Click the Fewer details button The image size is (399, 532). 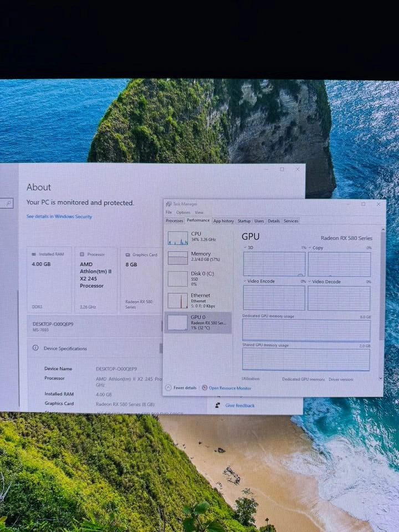(181, 387)
